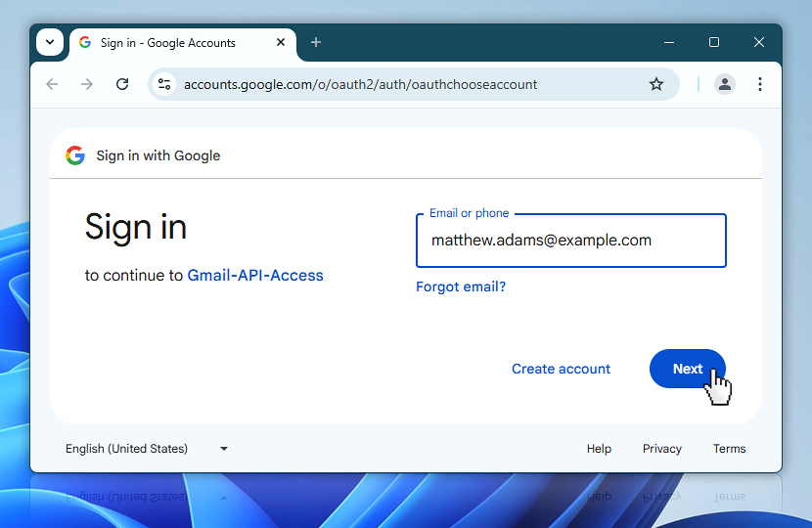Minimize the Chrome window

pos(669,42)
